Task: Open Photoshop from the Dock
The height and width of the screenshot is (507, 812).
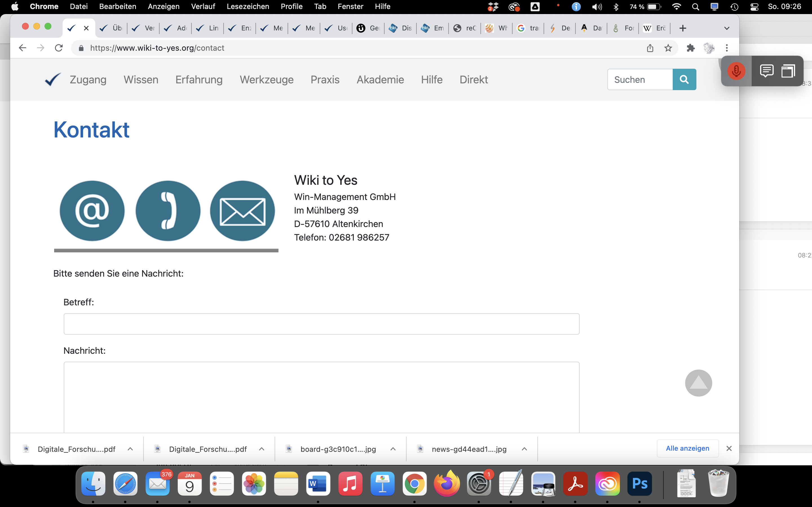Action: [x=639, y=484]
